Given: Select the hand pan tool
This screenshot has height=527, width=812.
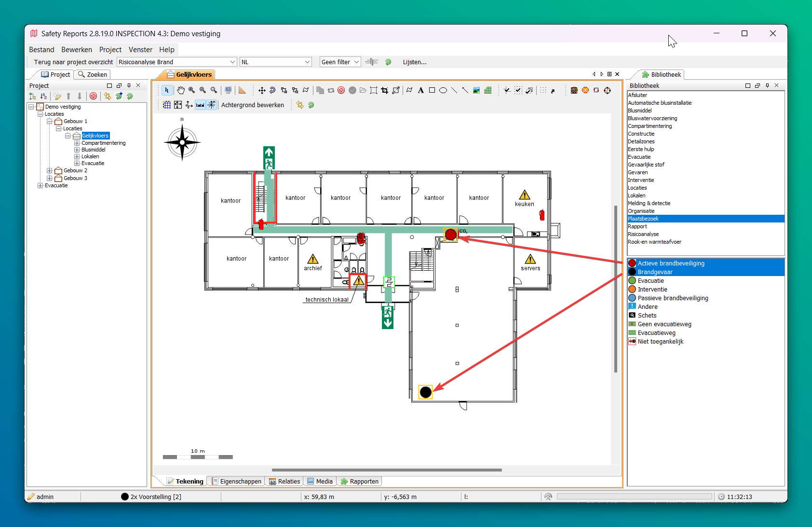Looking at the screenshot, I should pyautogui.click(x=180, y=90).
